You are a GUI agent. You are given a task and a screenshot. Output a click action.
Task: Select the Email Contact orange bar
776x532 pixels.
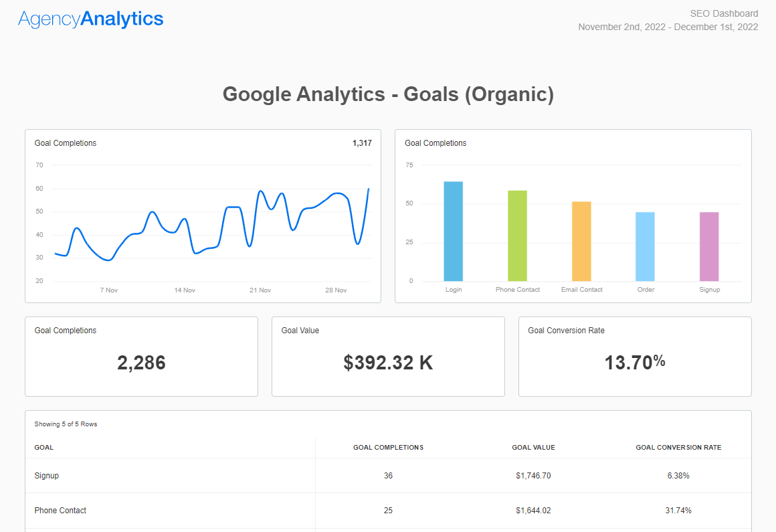[x=581, y=241]
